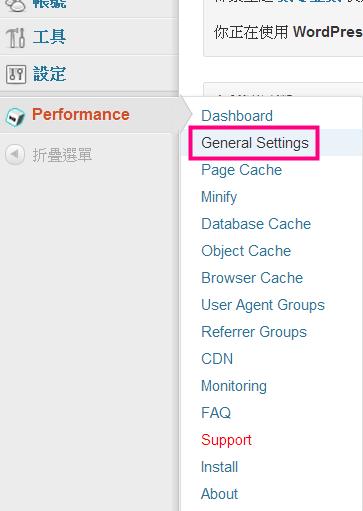Select Object Cache from submenu

tap(246, 251)
